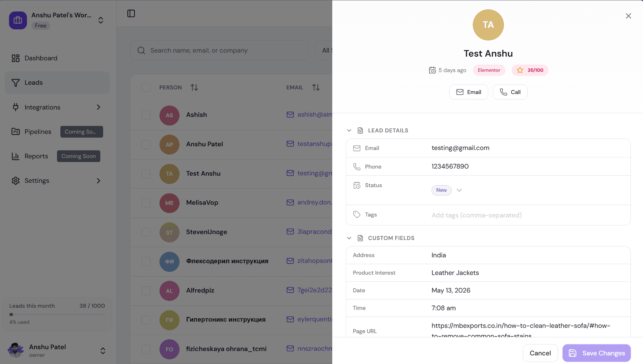
Task: Click the Save Changes button
Action: click(x=596, y=353)
